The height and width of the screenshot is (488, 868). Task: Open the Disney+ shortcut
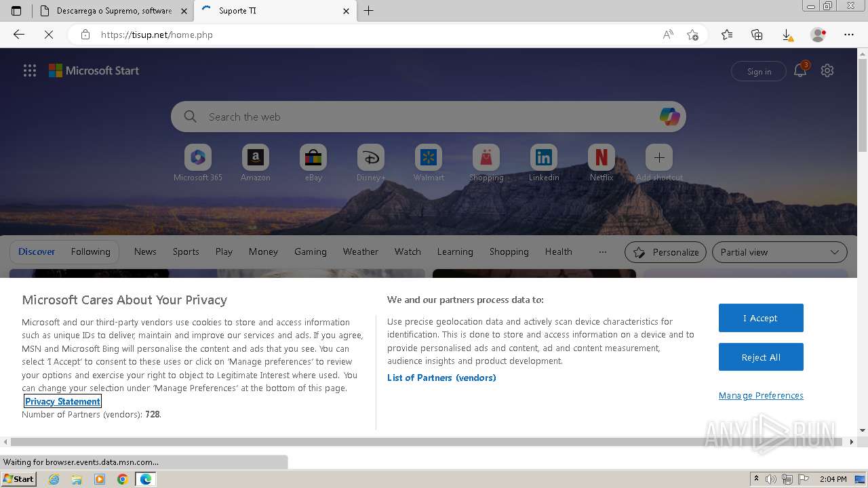(x=371, y=157)
